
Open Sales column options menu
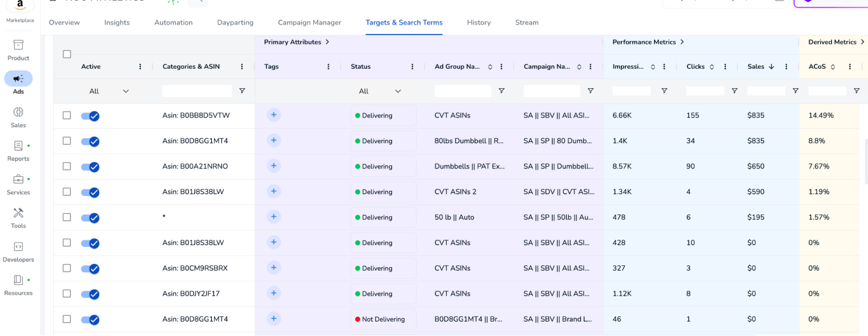click(786, 67)
